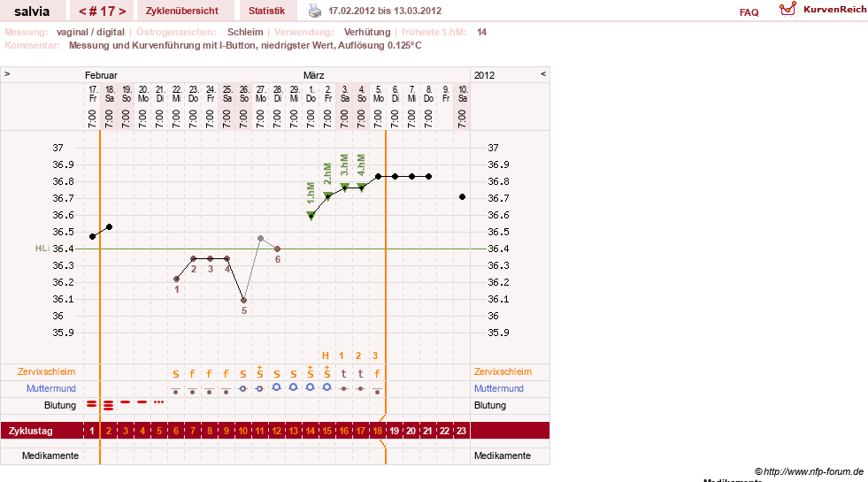
Task: Click the date range 17.02.2012 bis 13.03.2012
Action: click(385, 11)
